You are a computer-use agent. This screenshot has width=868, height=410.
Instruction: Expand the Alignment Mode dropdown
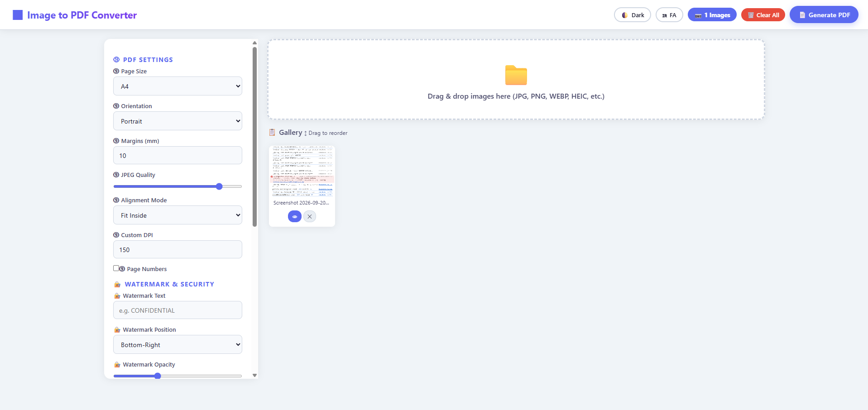(177, 215)
